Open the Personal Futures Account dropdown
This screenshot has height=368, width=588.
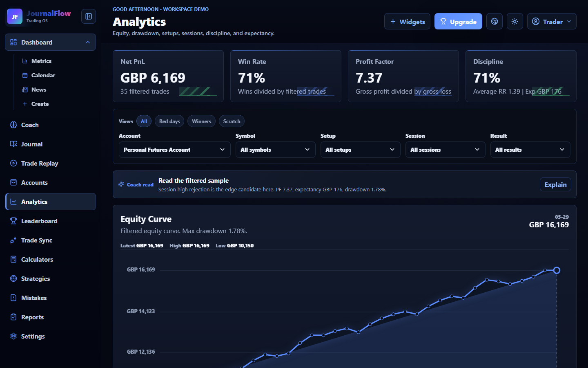tap(174, 150)
